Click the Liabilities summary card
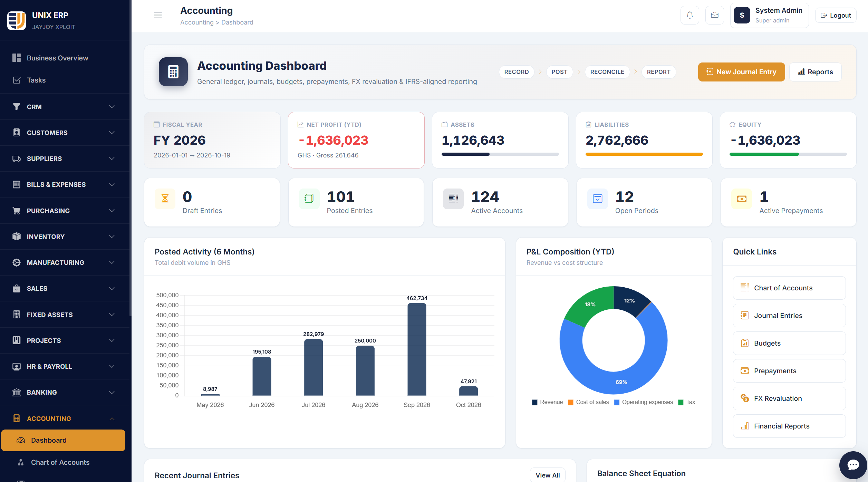 pos(644,140)
